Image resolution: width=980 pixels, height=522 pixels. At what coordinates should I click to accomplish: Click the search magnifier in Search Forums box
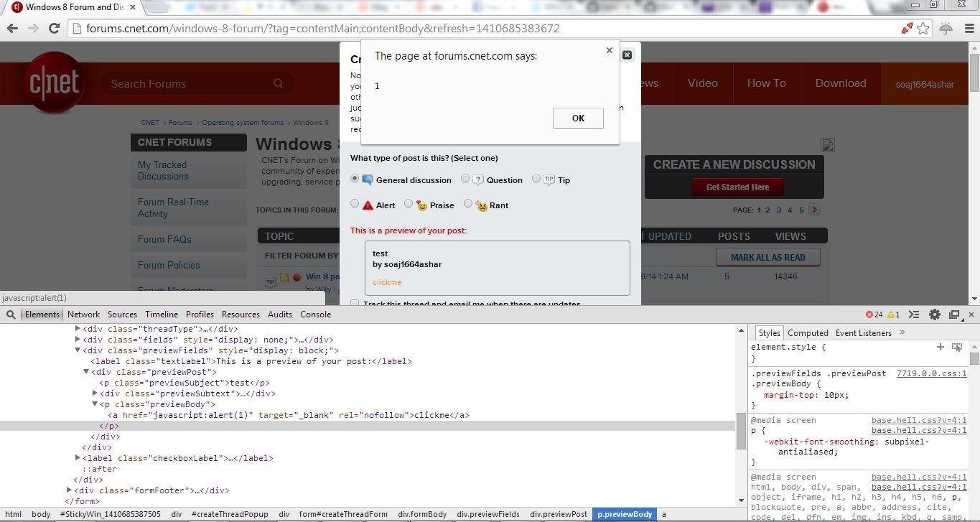278,83
